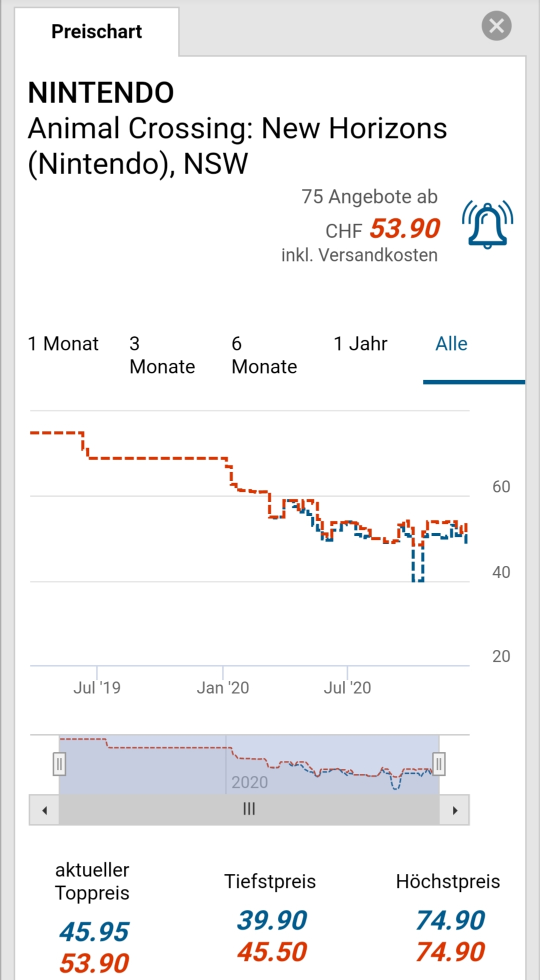The height and width of the screenshot is (980, 540).
Task: Click the Tiefstpreis value 39.90
Action: point(271,920)
